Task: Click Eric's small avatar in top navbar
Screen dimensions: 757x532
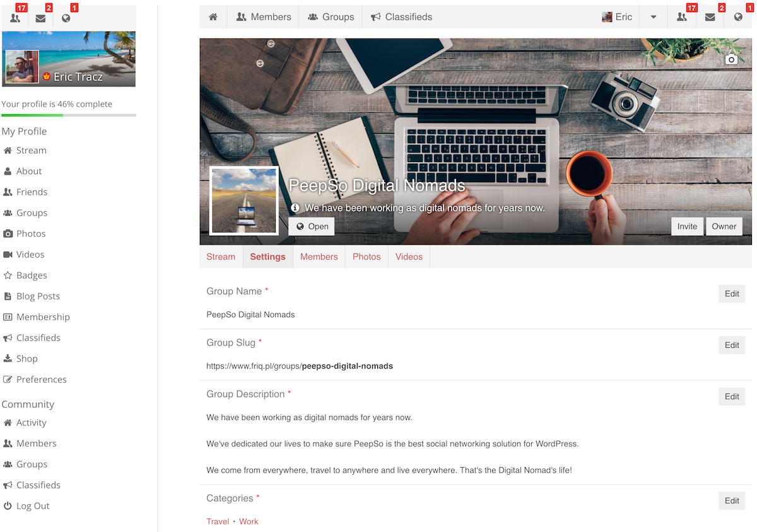Action: click(607, 17)
